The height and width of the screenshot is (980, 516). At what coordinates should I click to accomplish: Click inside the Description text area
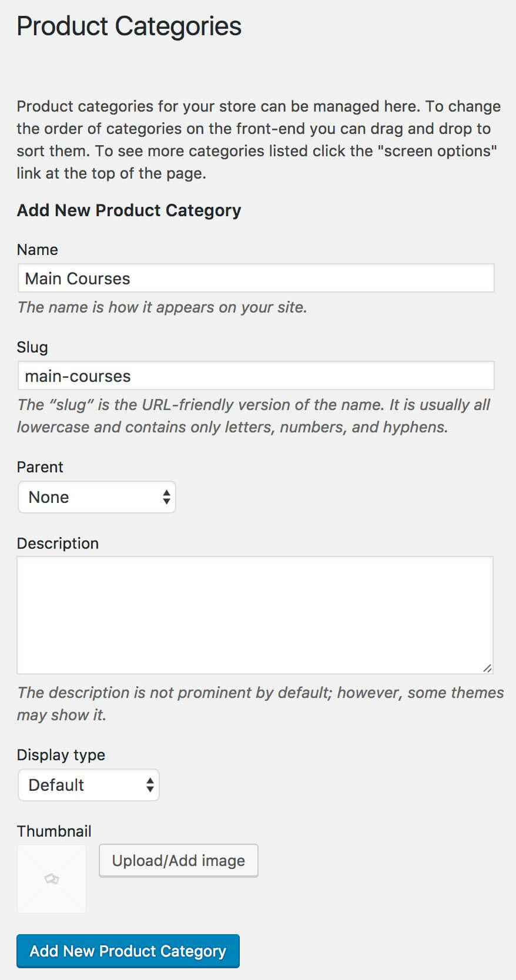[254, 615]
